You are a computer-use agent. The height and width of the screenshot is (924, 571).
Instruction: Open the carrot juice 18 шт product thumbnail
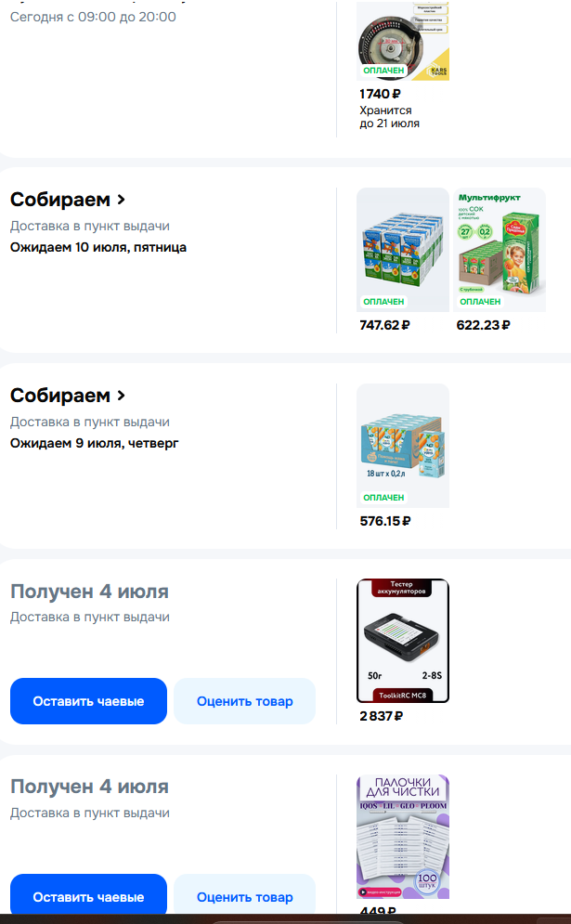(403, 446)
